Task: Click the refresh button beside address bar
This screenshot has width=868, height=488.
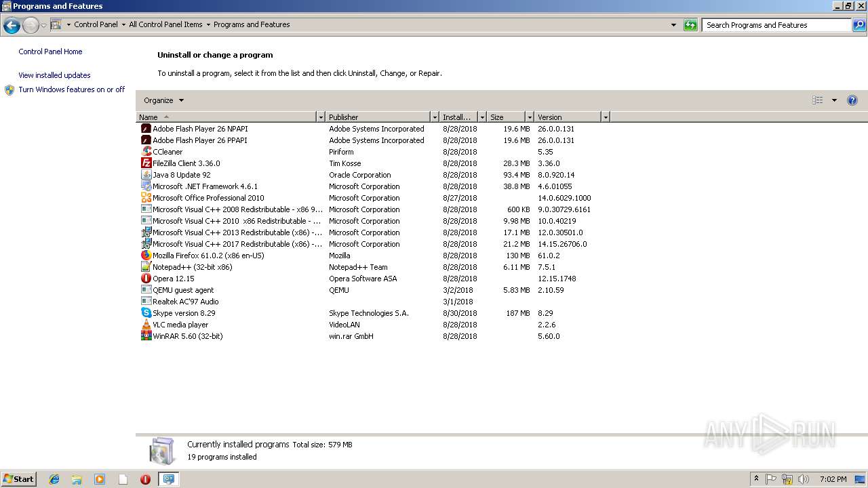Action: pos(690,25)
